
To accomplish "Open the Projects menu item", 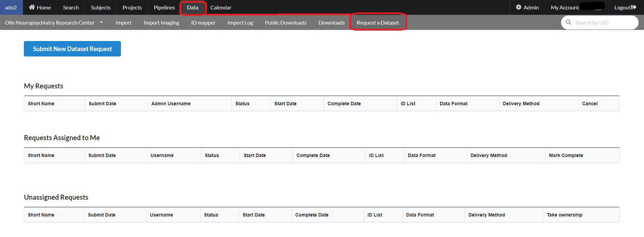I will 132,7.
